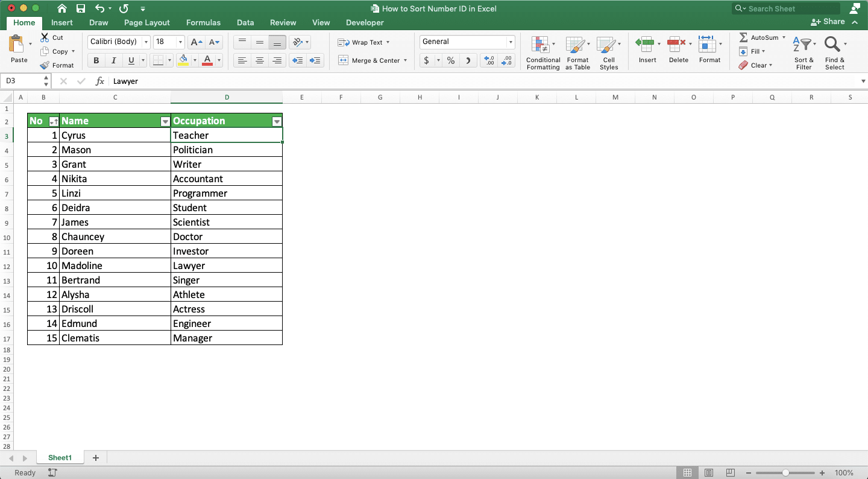Screen dimensions: 868x479
Task: Apply comma style
Action: 469,60
